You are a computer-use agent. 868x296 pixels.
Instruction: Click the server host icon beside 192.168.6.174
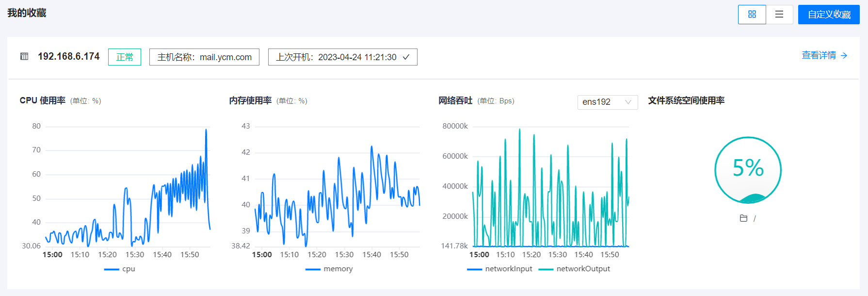pyautogui.click(x=24, y=56)
